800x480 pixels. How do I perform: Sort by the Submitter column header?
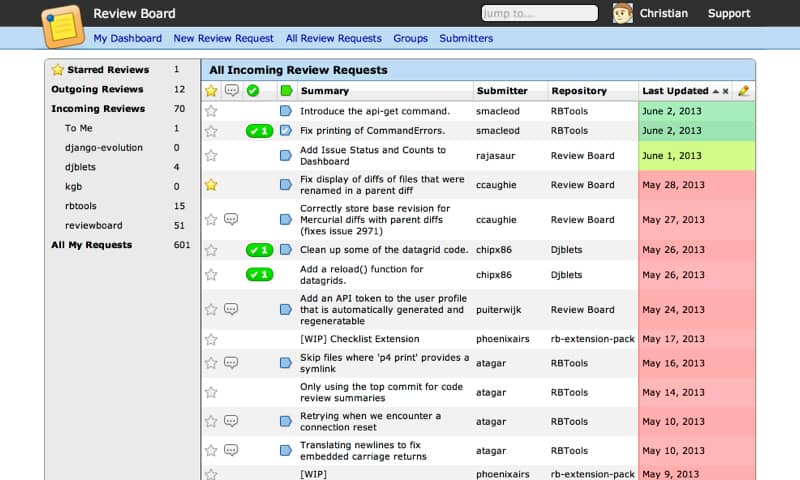502,91
